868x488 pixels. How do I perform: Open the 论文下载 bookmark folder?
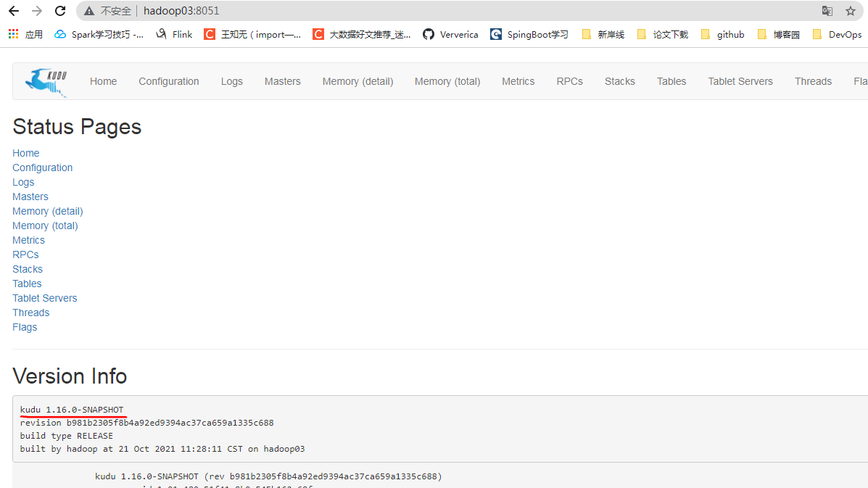[x=663, y=34]
